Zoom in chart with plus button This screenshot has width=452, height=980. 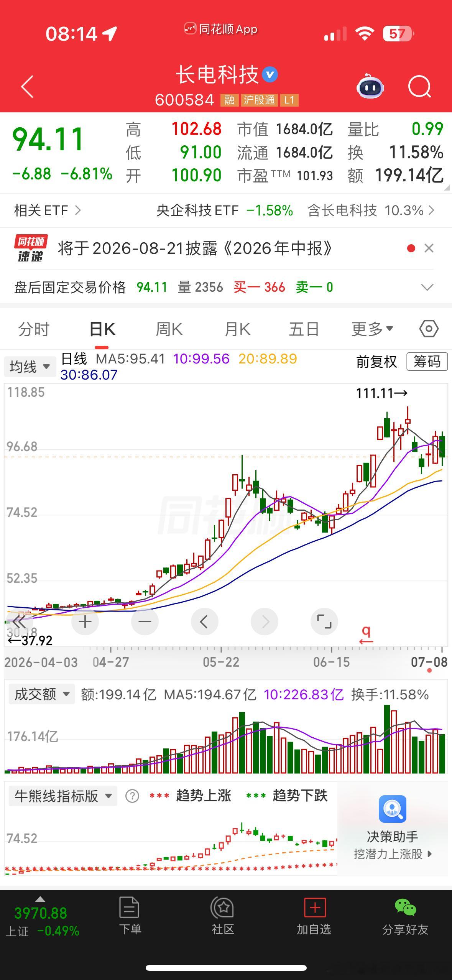(x=85, y=622)
